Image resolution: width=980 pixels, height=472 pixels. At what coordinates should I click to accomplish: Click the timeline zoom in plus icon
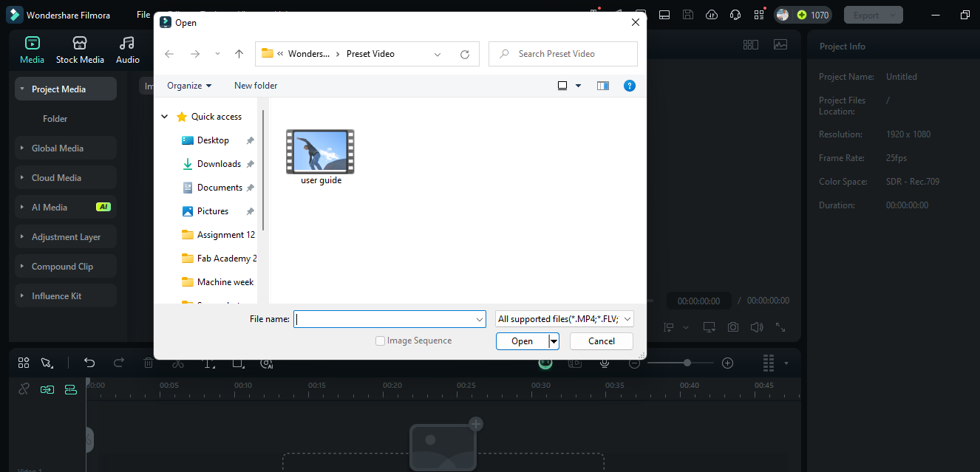[727, 363]
